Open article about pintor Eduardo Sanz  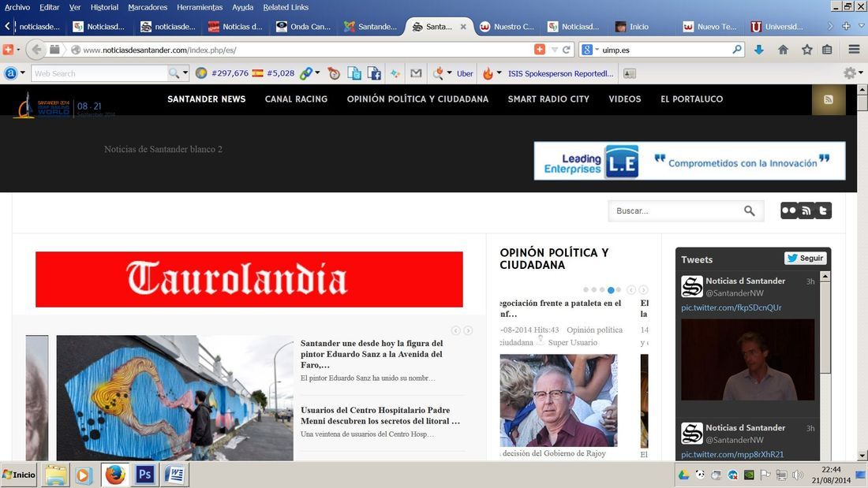[372, 354]
